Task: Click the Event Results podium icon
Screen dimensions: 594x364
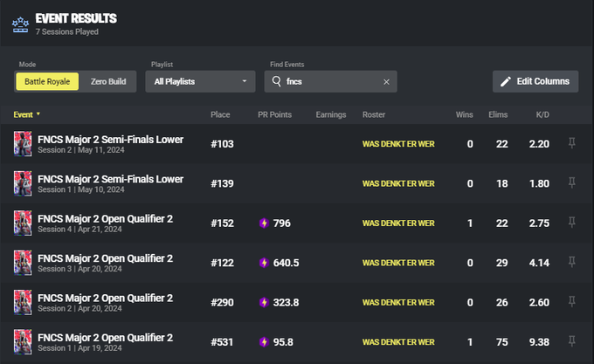Action: click(x=20, y=25)
